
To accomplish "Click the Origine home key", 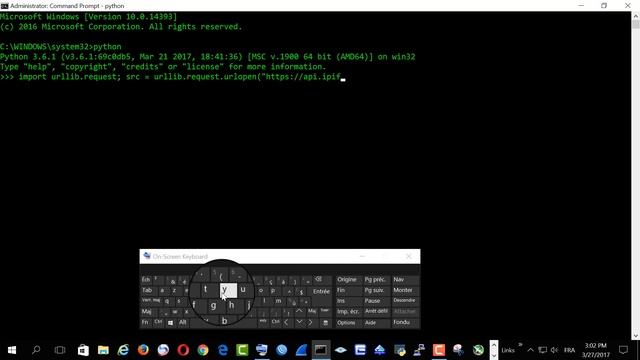I will pyautogui.click(x=348, y=280).
